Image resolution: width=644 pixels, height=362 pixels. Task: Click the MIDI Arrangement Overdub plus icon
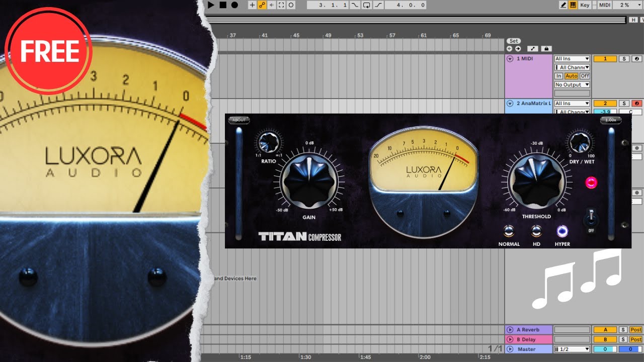click(252, 5)
